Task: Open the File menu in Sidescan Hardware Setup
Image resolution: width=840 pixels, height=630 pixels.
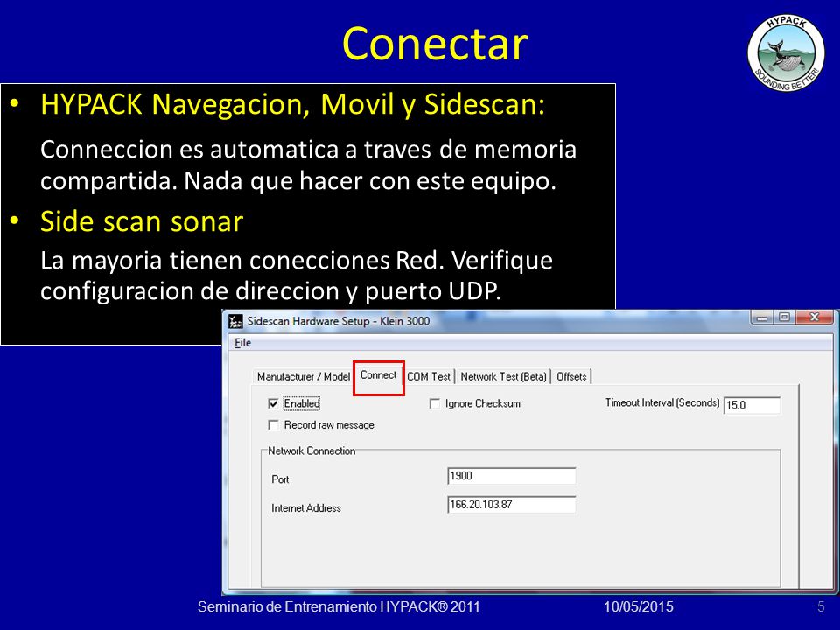Action: pyautogui.click(x=242, y=343)
